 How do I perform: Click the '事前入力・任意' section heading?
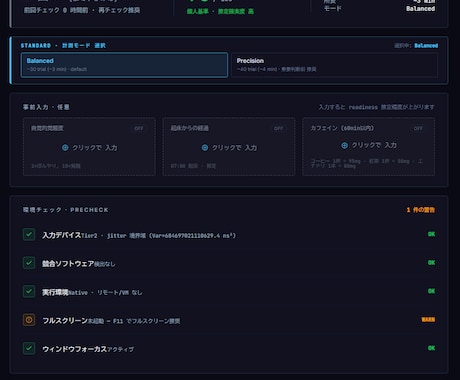point(46,107)
